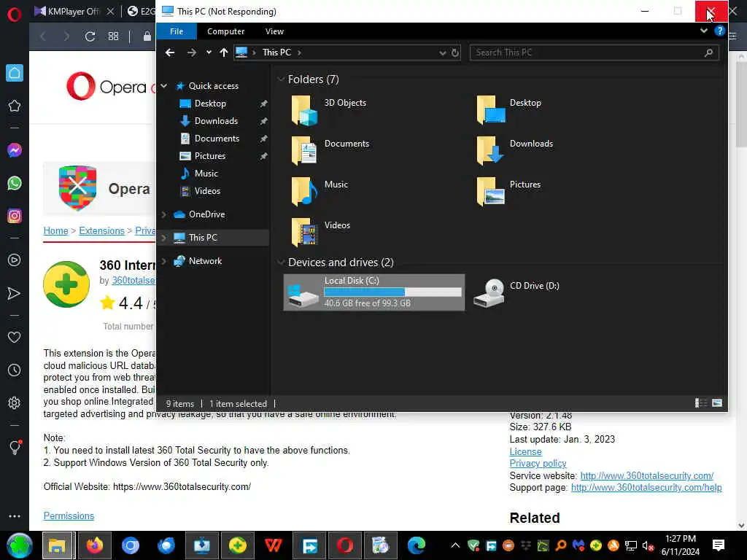Collapse the Folders (7) group
Screen dimensions: 747x560
(x=281, y=79)
